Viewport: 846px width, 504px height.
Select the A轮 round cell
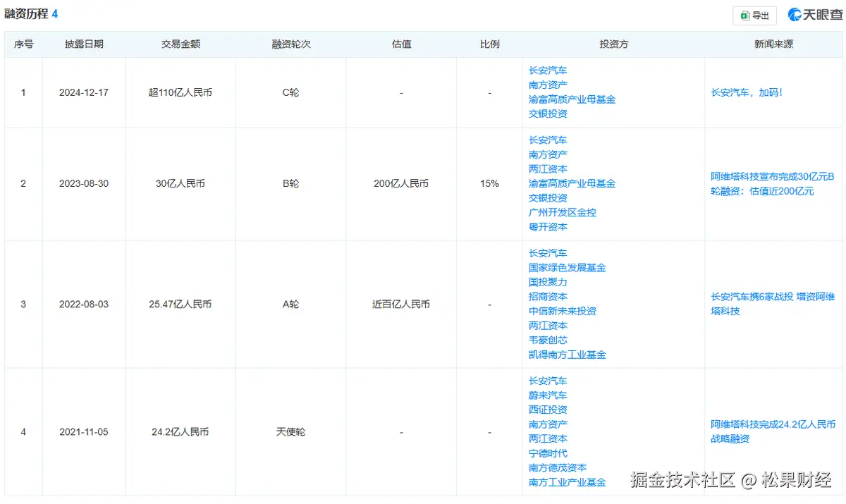click(x=291, y=305)
